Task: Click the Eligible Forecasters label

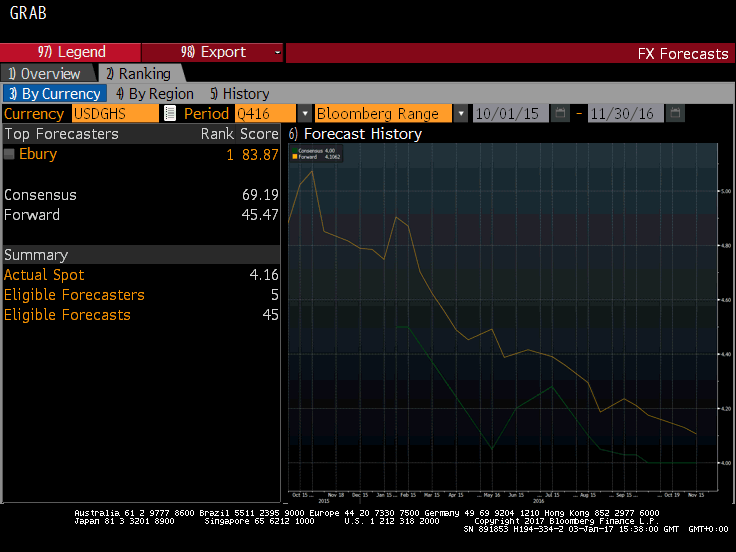Action: coord(74,295)
